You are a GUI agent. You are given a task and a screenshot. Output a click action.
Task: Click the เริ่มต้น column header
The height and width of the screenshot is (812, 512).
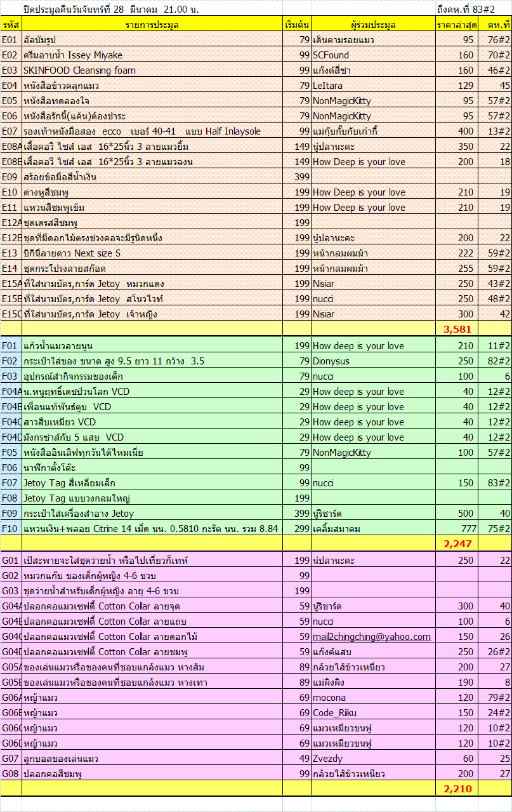click(297, 25)
